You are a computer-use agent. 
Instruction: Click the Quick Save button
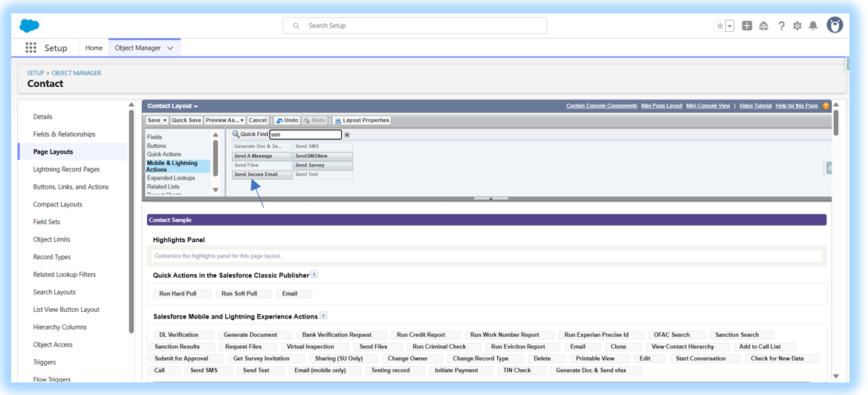click(187, 120)
